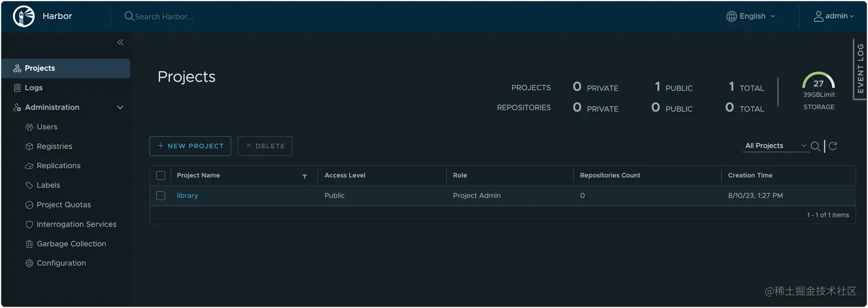Screen dimensions: 868x308
Task: Click the storage gauge showing 27
Action: click(x=819, y=80)
